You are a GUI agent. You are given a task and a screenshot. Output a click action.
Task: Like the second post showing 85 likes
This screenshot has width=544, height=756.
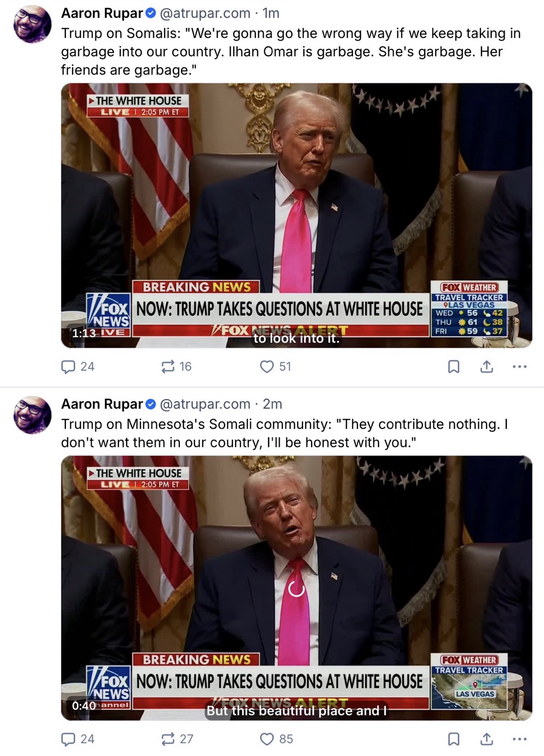276,739
